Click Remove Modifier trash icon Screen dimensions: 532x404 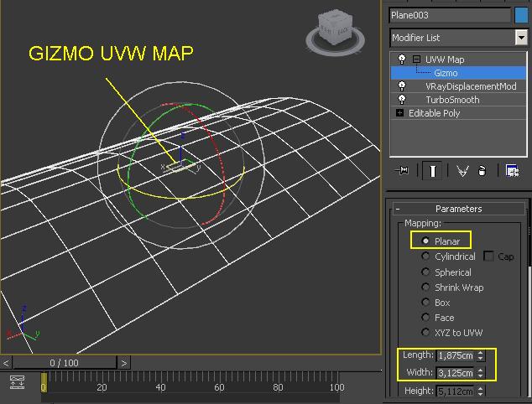(x=482, y=170)
